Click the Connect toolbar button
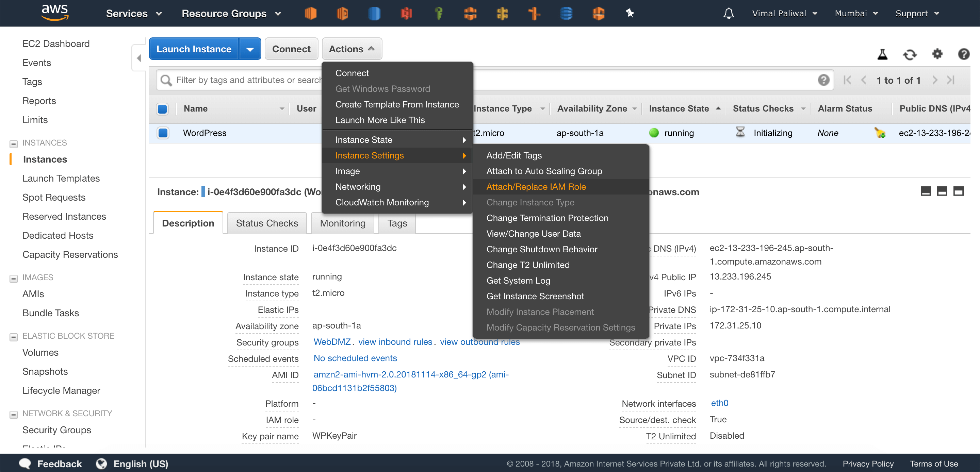The height and width of the screenshot is (472, 980). coord(291,49)
